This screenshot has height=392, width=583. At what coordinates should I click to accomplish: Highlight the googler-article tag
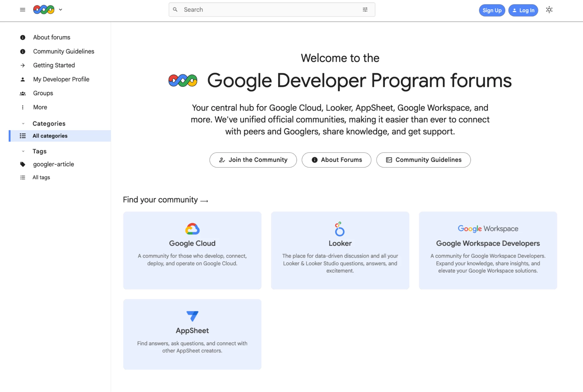(53, 164)
